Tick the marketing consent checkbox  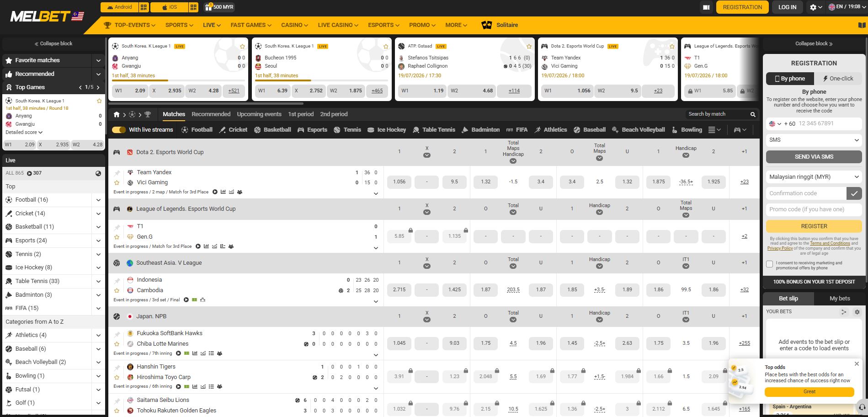[x=770, y=264]
